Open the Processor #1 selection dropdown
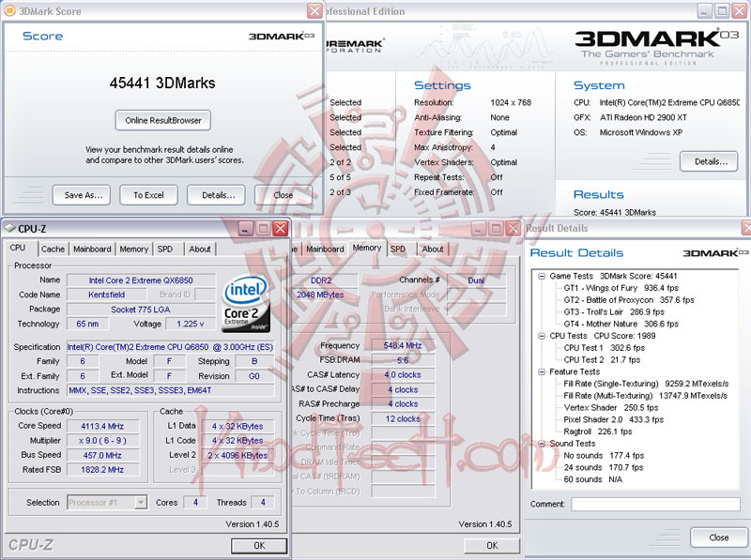Screen dimensions: 751x560 point(141,502)
